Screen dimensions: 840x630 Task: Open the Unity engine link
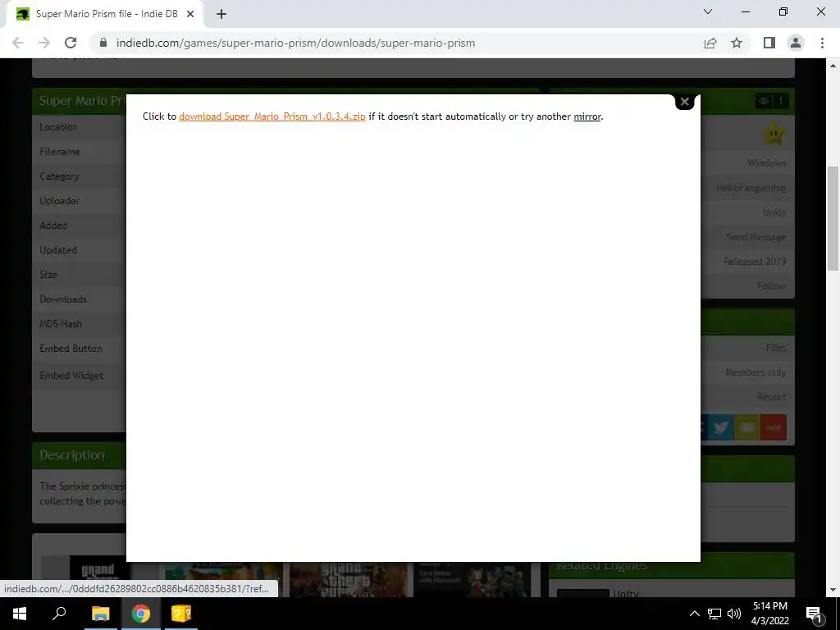pos(774,212)
